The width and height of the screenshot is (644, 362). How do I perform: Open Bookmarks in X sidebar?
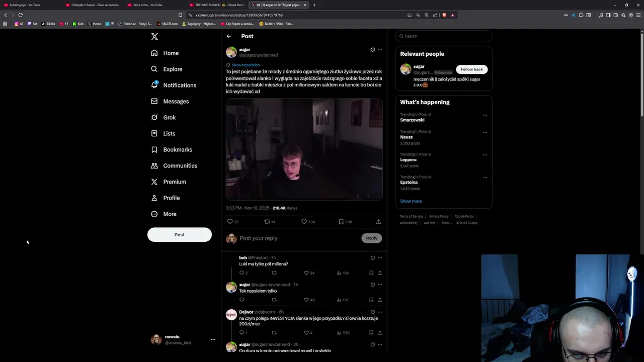(x=172, y=150)
